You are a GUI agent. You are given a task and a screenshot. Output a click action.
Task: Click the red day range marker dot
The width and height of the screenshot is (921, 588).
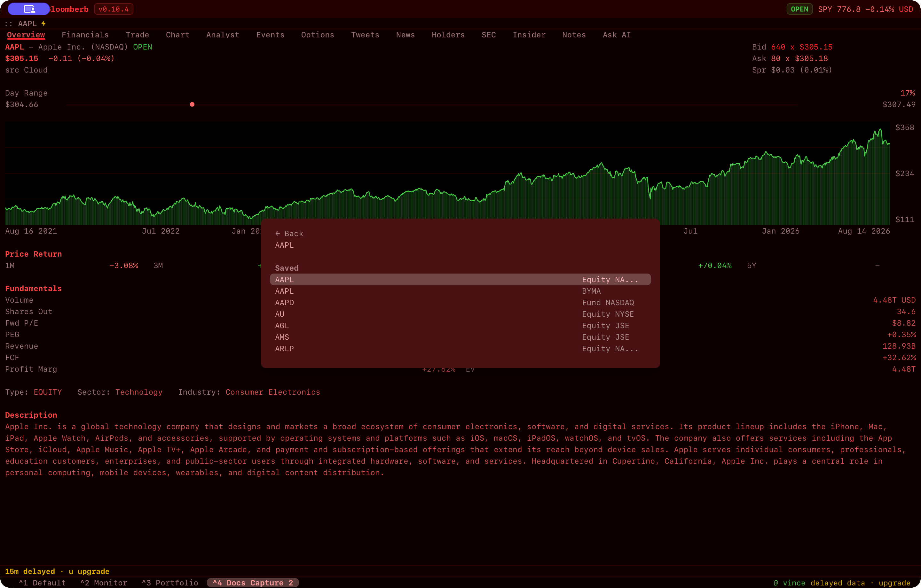tap(192, 104)
